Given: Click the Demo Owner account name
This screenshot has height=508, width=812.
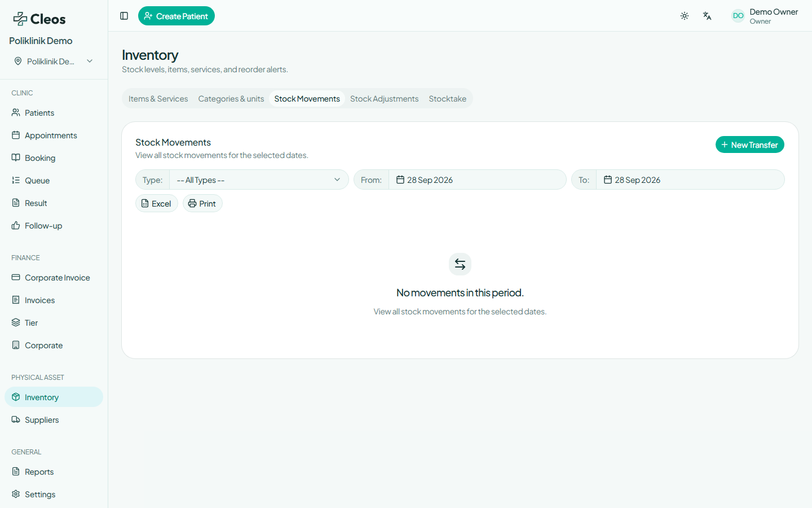Looking at the screenshot, I should [x=774, y=12].
